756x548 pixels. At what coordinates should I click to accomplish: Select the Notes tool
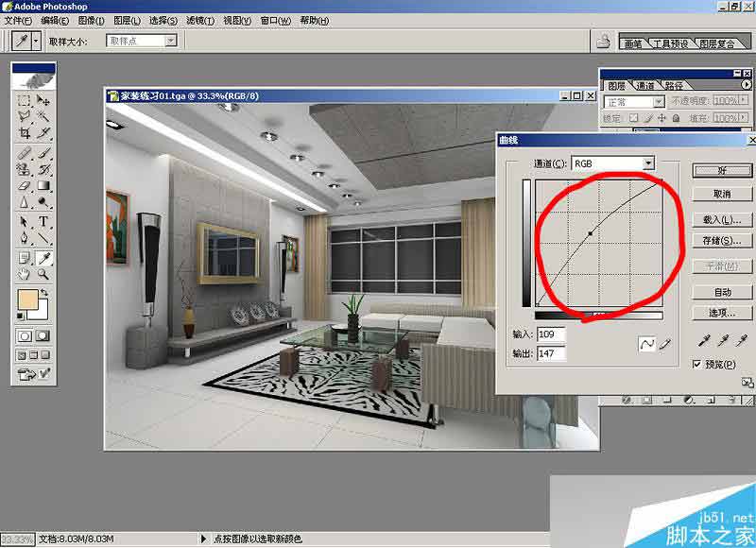25,258
